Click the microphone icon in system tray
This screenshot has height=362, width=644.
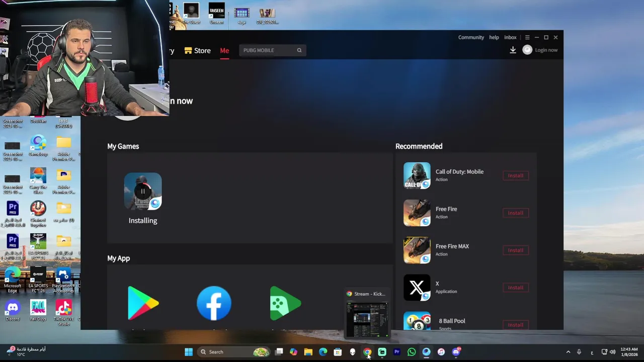579,352
